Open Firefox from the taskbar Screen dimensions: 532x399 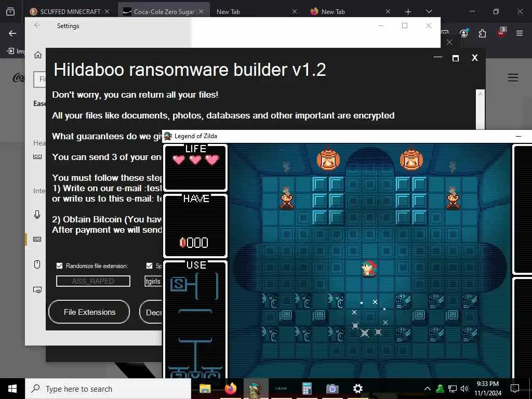(230, 389)
